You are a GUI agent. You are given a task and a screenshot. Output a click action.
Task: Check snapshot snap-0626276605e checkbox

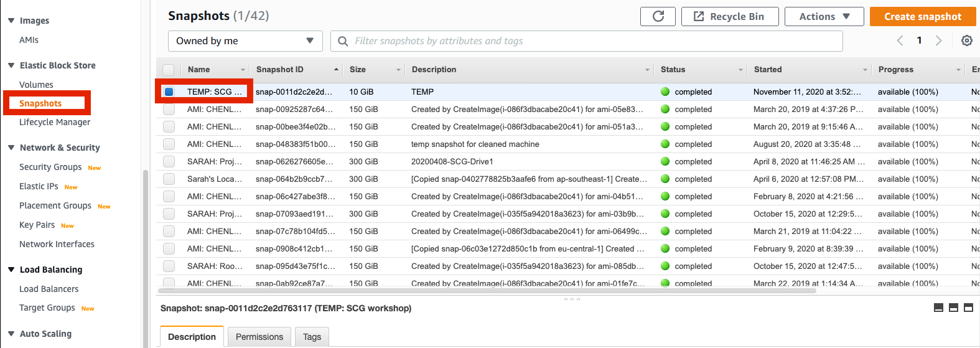(169, 161)
